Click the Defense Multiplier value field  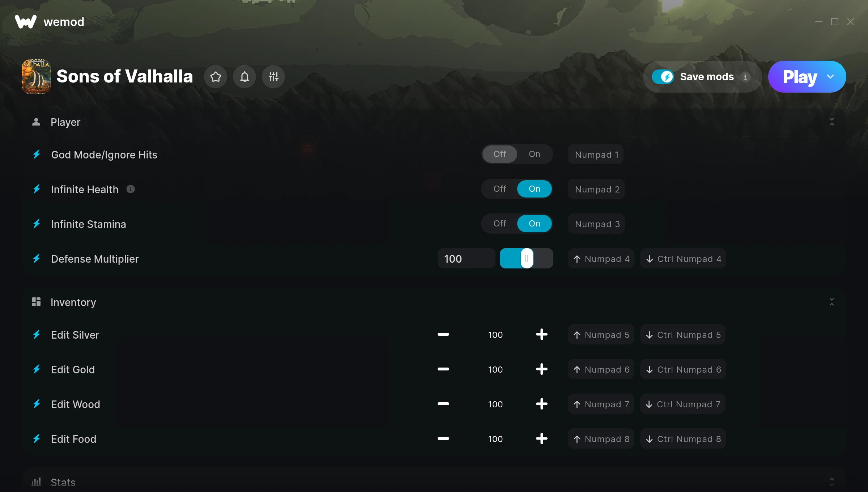[466, 259]
